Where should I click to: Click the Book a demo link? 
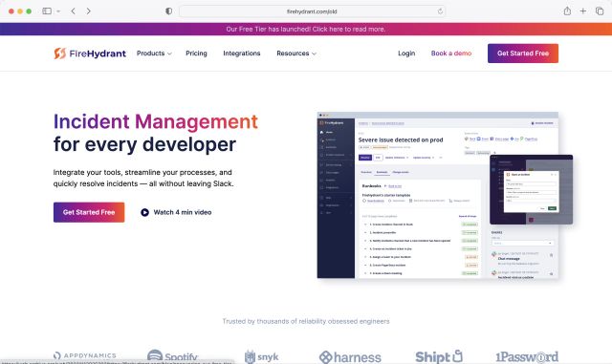pos(451,54)
